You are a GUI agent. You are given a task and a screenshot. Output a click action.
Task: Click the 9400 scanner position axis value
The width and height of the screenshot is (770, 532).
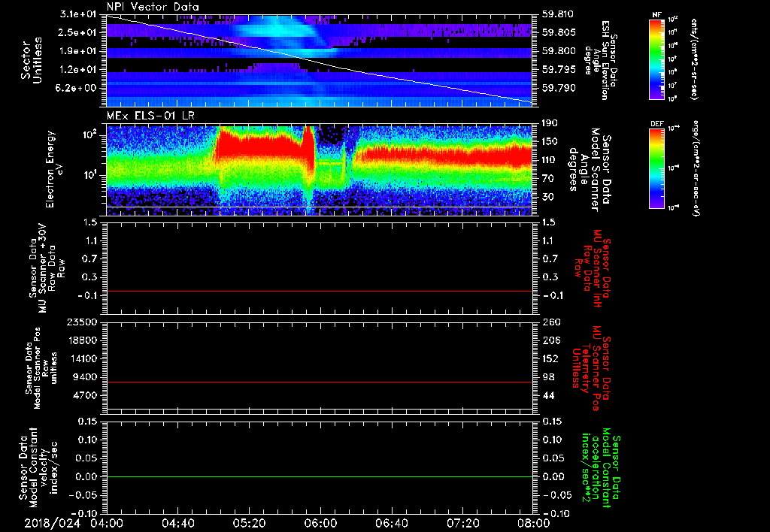tap(86, 377)
